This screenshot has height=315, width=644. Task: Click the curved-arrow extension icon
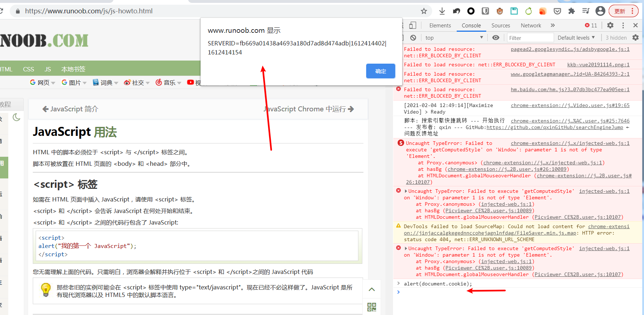tap(456, 11)
